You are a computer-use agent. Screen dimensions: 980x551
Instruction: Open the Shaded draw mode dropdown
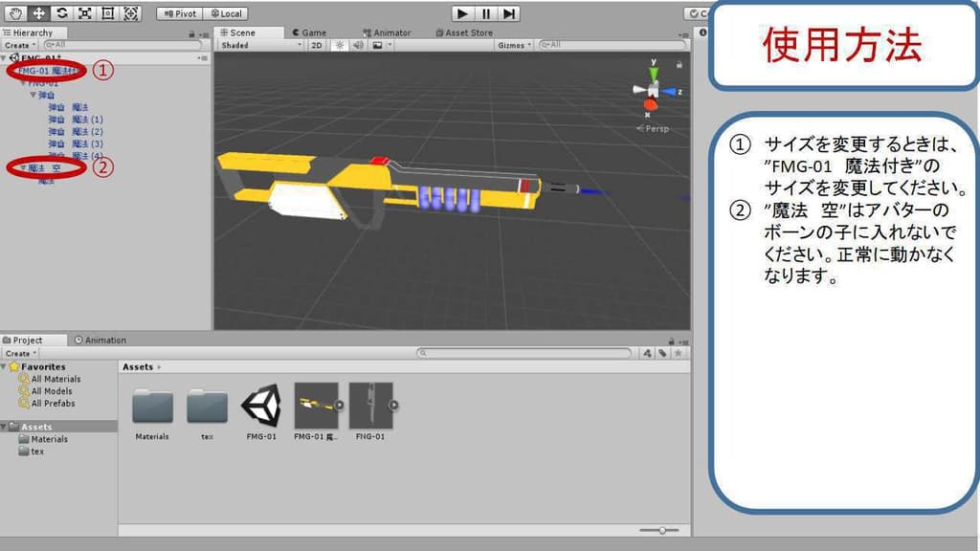click(260, 45)
